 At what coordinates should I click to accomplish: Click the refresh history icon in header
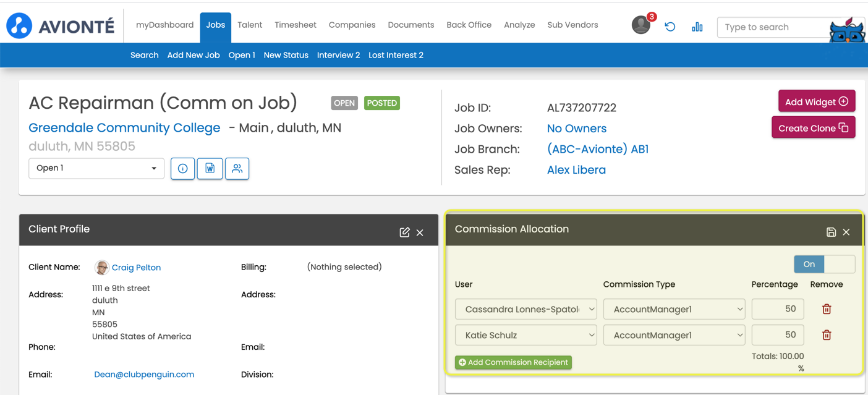tap(670, 27)
